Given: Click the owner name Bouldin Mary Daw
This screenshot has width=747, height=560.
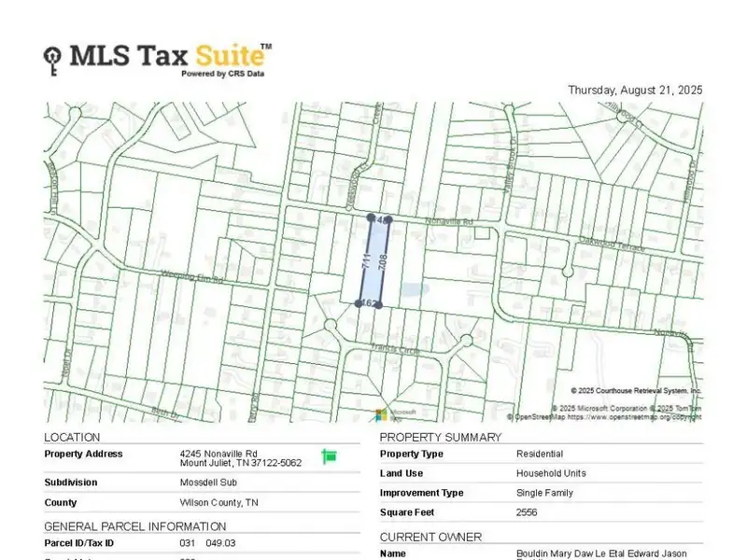Looking at the screenshot, I should [x=602, y=553].
